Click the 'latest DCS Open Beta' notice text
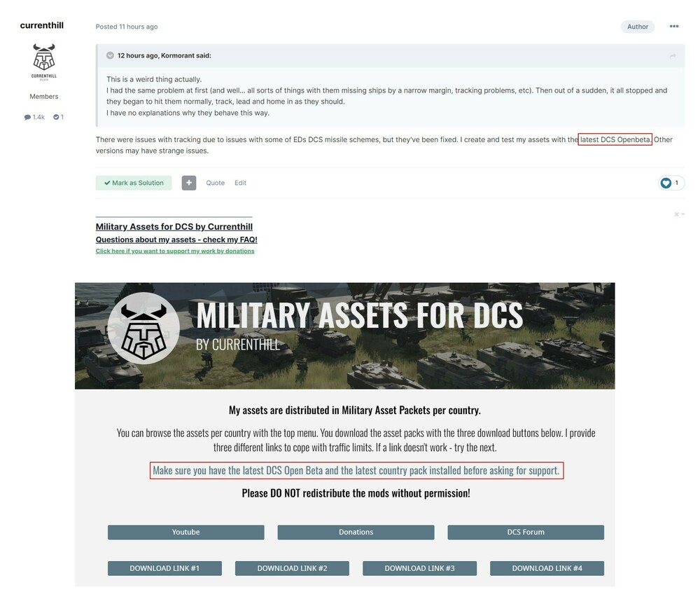This screenshot has height=601, width=700. point(356,471)
